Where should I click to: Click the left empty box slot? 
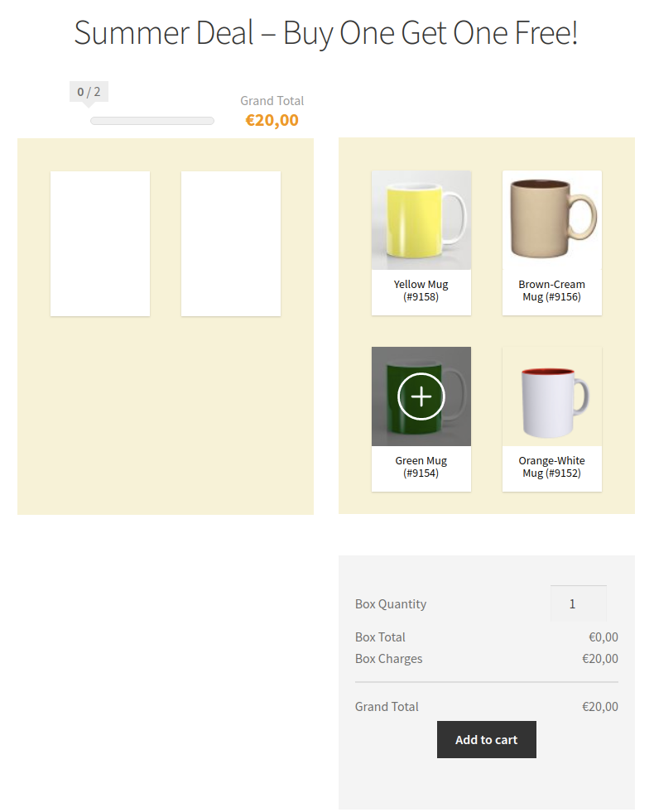tap(100, 243)
